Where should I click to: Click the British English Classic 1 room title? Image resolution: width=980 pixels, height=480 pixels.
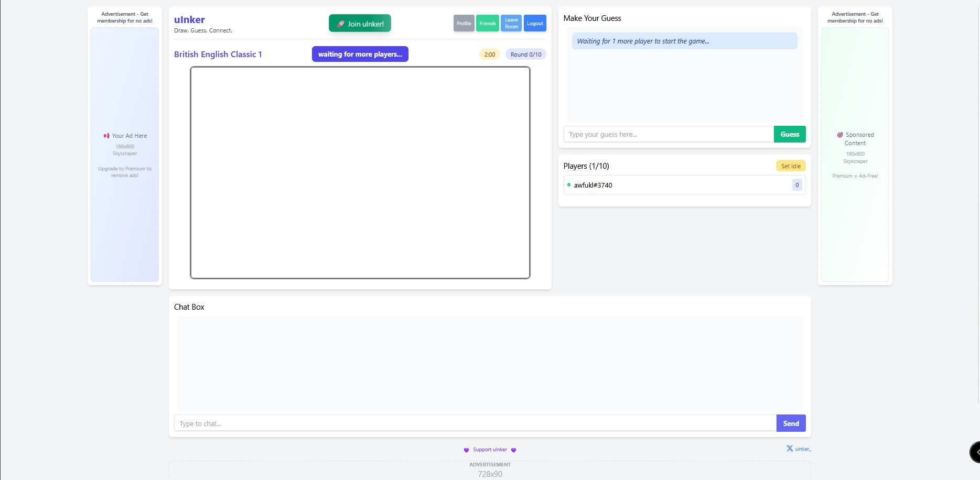point(218,54)
